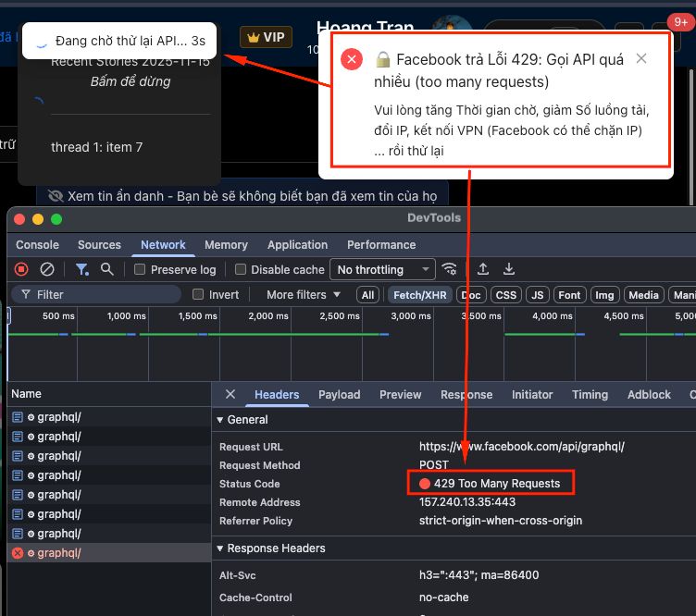Collapse the Response Headers section
The image size is (696, 616).
click(271, 548)
